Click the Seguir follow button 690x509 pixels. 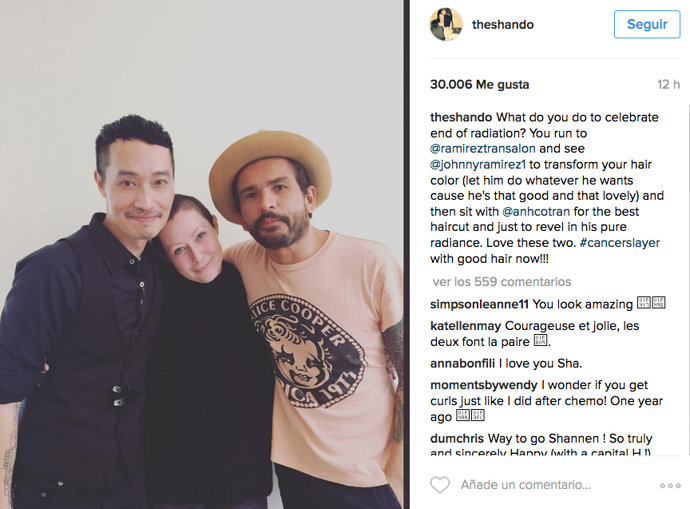[x=647, y=24]
